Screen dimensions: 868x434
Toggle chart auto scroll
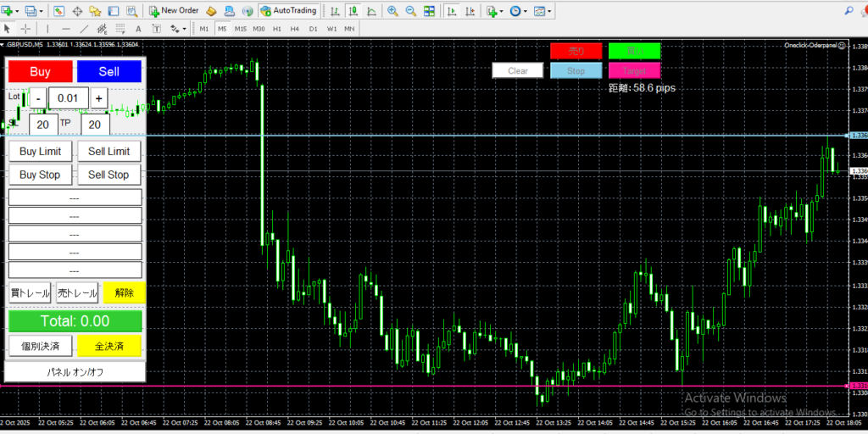pyautogui.click(x=452, y=11)
